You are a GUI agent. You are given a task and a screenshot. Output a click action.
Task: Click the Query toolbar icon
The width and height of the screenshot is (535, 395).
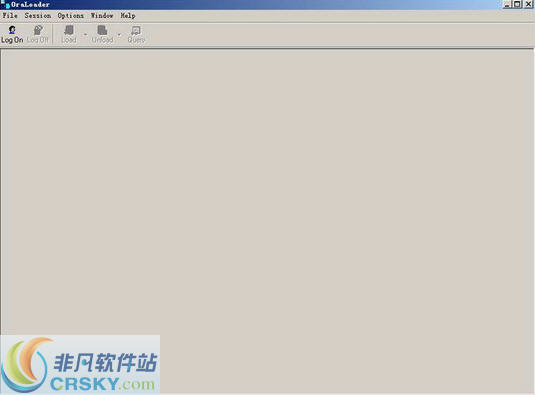click(136, 34)
